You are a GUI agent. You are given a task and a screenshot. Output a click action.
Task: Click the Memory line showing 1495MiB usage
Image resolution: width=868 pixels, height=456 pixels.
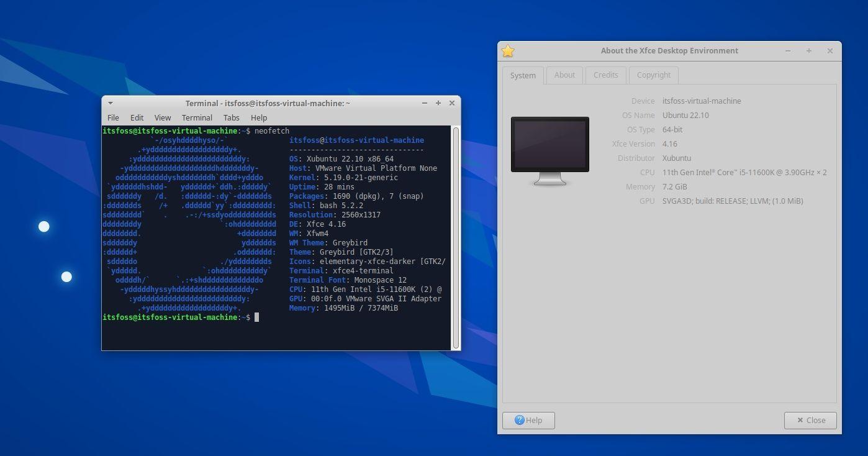coord(343,308)
